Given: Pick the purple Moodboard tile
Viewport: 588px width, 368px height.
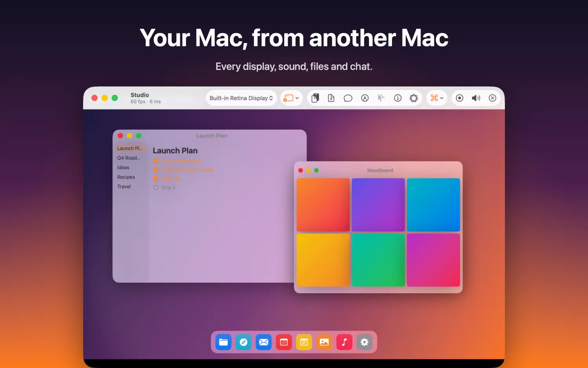Looking at the screenshot, I should coord(378,205).
